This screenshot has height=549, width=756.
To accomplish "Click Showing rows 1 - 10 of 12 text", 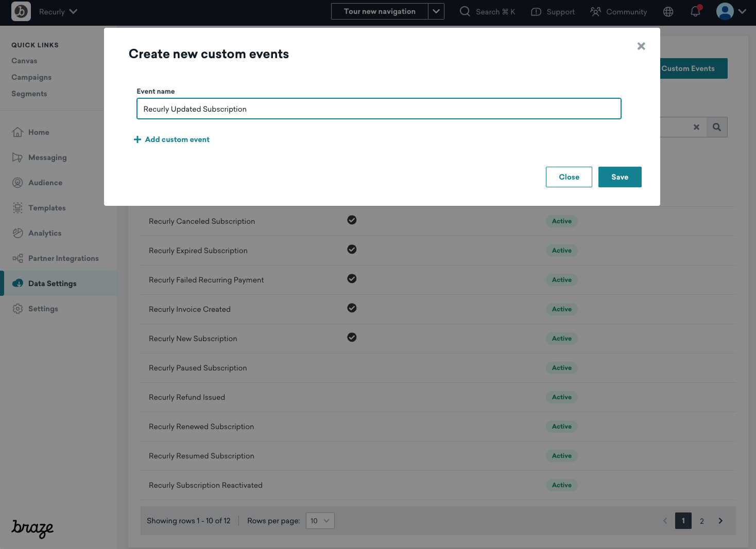I will pyautogui.click(x=188, y=521).
